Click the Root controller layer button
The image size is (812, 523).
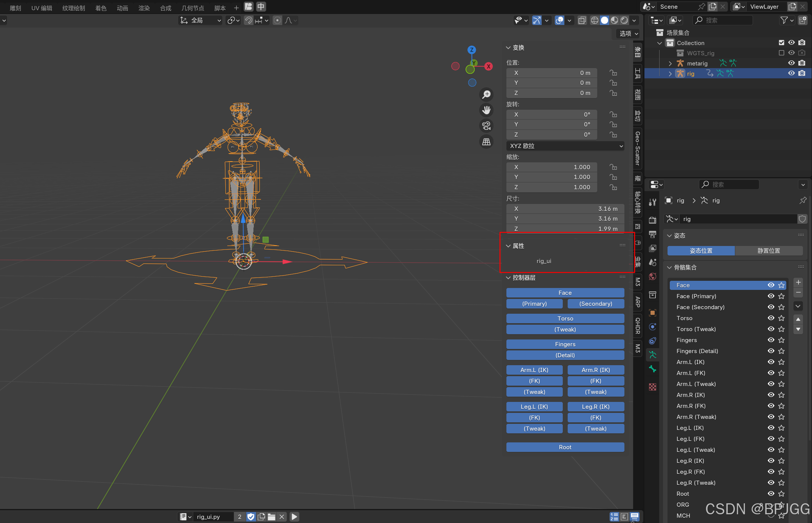click(x=565, y=447)
